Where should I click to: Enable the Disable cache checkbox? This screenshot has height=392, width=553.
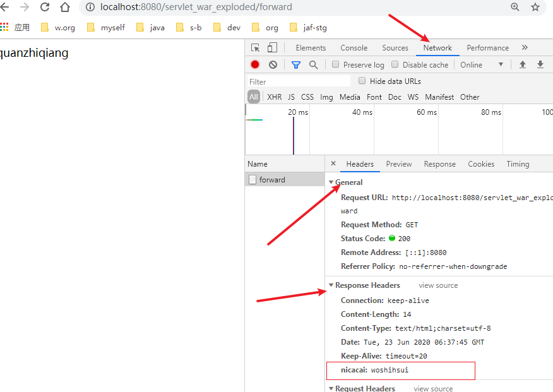(x=395, y=64)
